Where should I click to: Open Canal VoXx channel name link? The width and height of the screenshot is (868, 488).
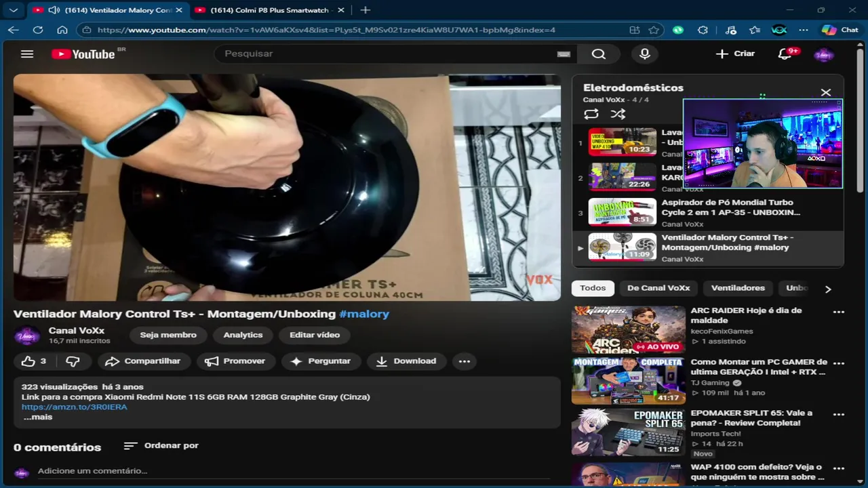pyautogui.click(x=76, y=330)
